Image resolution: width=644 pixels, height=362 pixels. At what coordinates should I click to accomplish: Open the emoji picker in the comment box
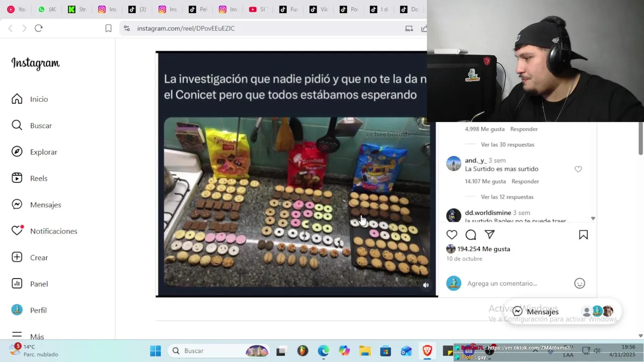[580, 284]
